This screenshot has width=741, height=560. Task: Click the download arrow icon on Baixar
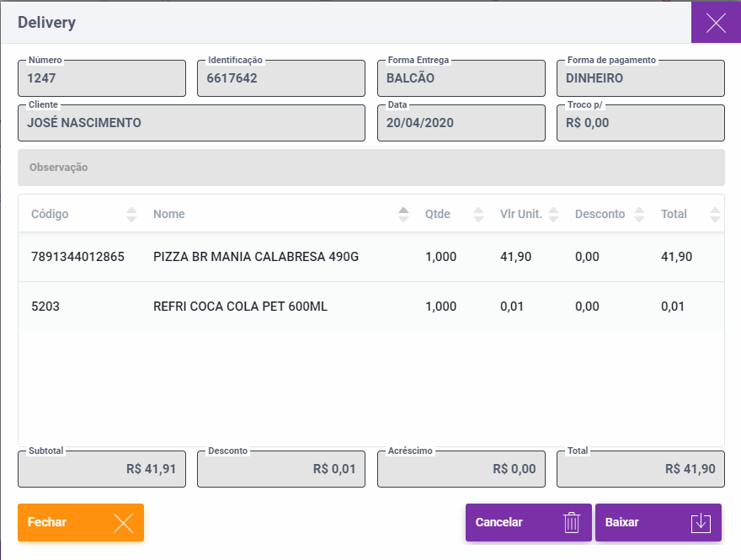click(x=701, y=522)
